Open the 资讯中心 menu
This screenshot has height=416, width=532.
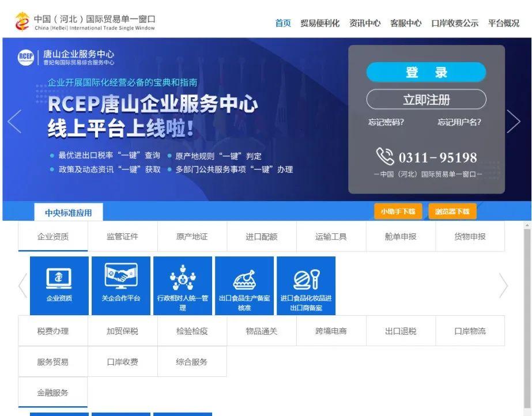(365, 23)
